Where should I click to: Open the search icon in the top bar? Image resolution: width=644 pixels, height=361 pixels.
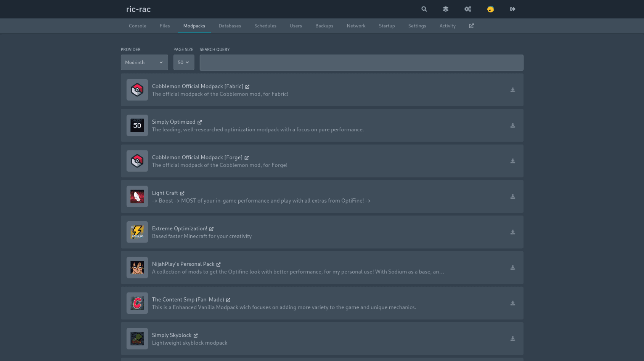tap(424, 9)
